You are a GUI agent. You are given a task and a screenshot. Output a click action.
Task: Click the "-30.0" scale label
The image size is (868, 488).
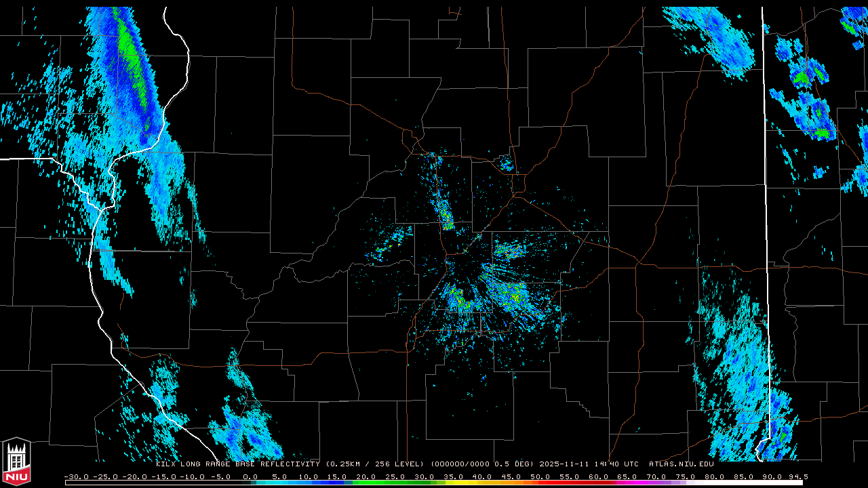[x=76, y=476]
